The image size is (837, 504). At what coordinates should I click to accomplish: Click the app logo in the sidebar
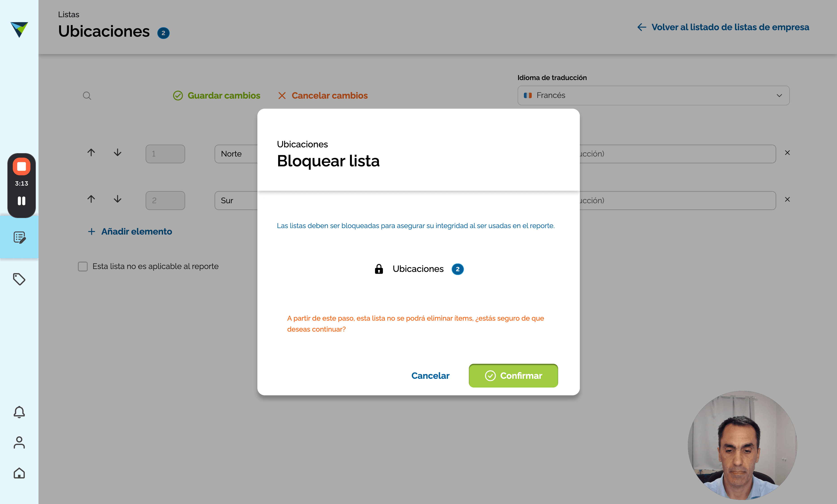(x=19, y=30)
